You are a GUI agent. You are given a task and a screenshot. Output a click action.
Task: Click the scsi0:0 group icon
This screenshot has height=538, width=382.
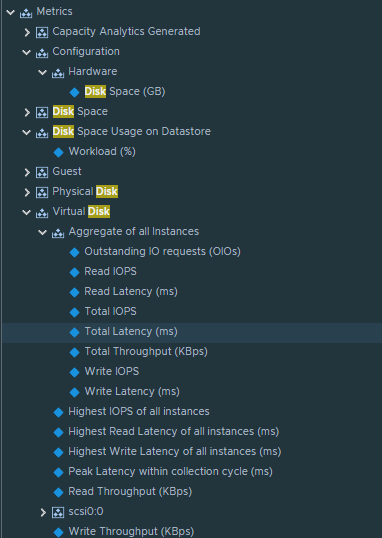58,513
